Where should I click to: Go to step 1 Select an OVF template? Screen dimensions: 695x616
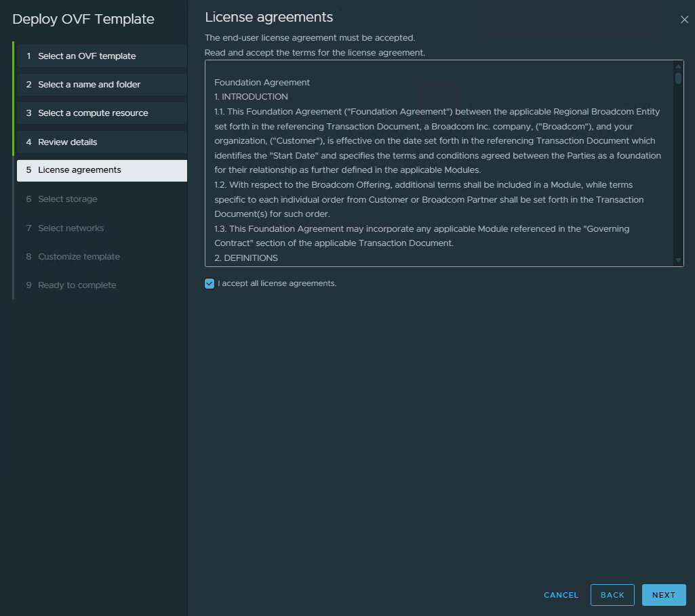[87, 56]
